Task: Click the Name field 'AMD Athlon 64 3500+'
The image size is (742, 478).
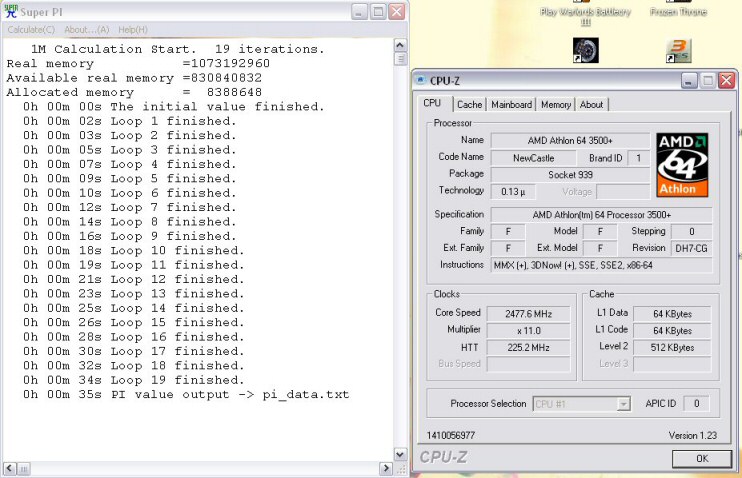Action: click(570, 141)
